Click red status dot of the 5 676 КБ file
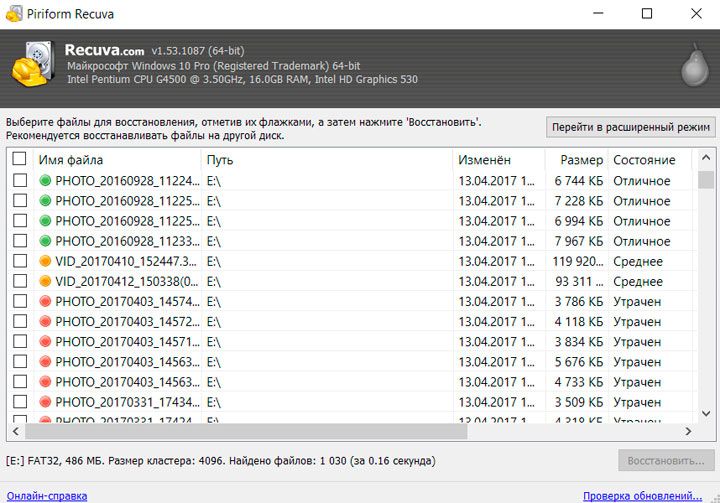 [45, 362]
